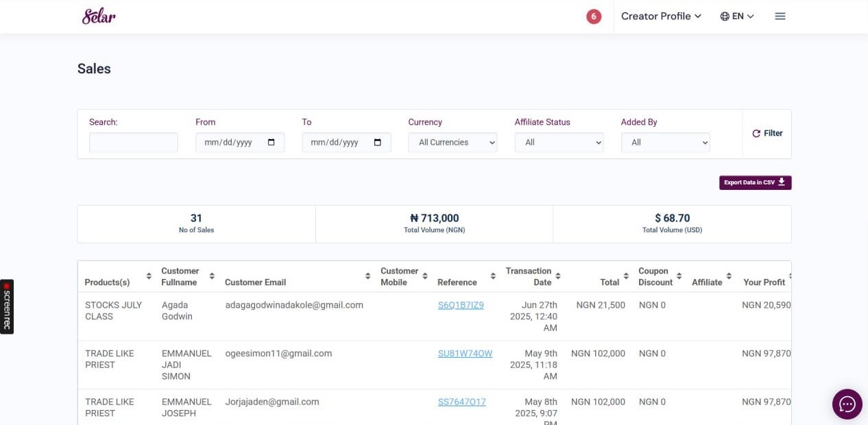Image resolution: width=868 pixels, height=425 pixels.
Task: Open reference link SS7647O17
Action: tap(461, 402)
